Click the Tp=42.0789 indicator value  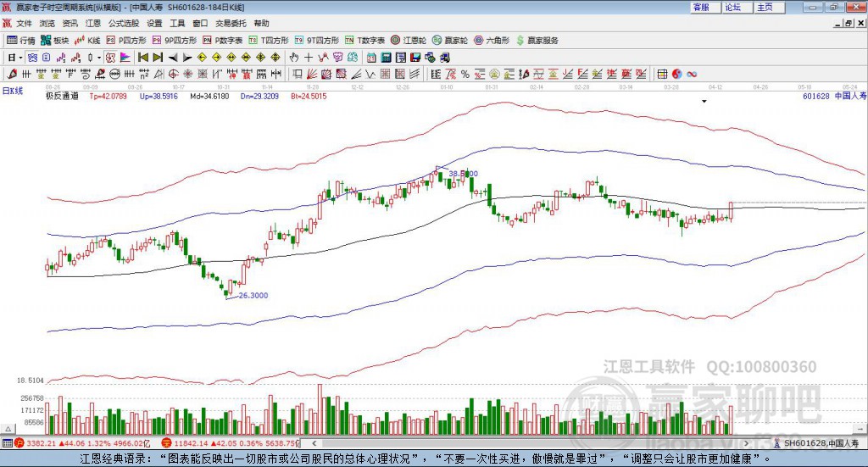[108, 97]
